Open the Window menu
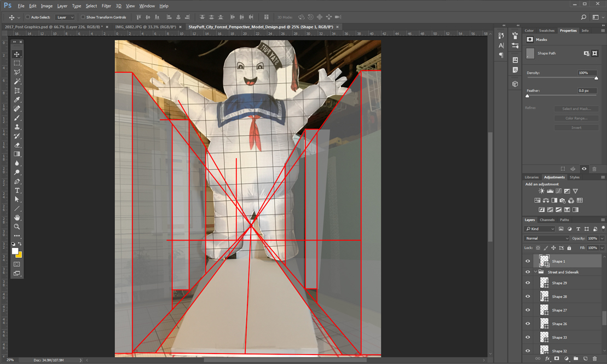Screen dimensions: 607x364 147,6
